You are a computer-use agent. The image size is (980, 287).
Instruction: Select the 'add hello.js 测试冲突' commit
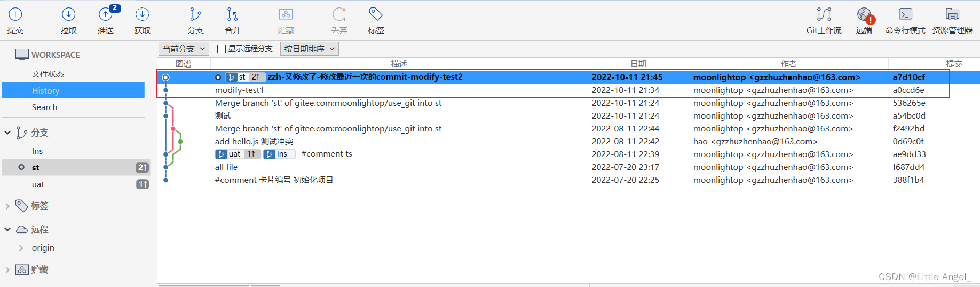click(x=568, y=142)
